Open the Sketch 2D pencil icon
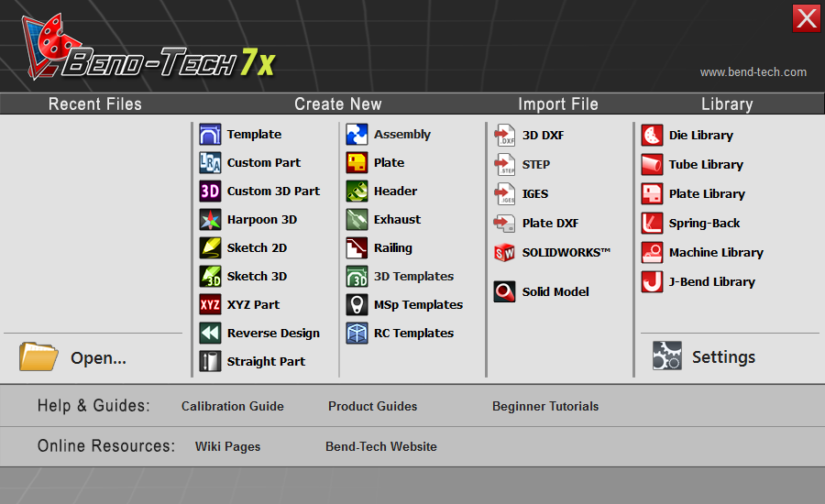825x504 pixels. tap(210, 247)
